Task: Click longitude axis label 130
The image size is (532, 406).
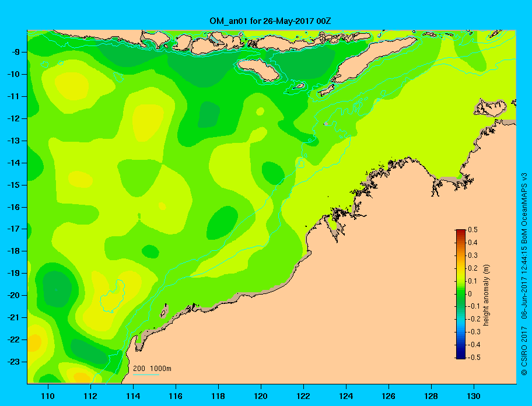Action: click(474, 396)
